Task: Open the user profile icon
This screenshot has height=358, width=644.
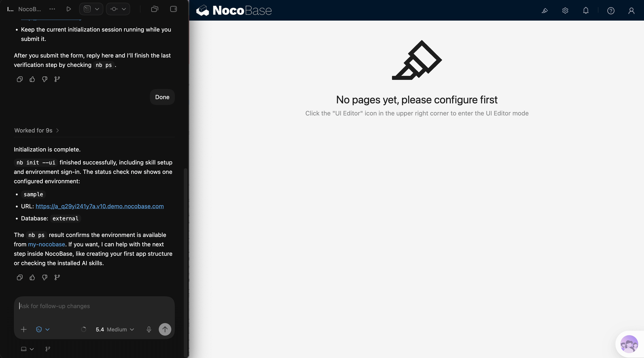Action: [x=631, y=11]
